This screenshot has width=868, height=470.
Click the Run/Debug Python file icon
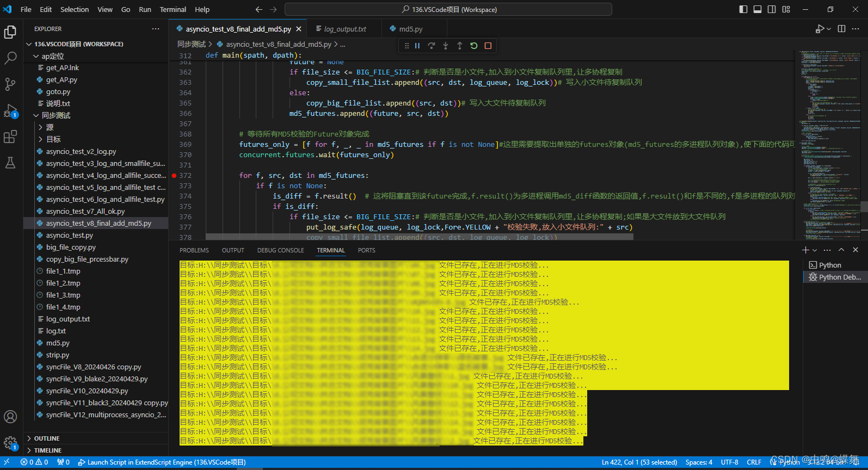click(820, 29)
